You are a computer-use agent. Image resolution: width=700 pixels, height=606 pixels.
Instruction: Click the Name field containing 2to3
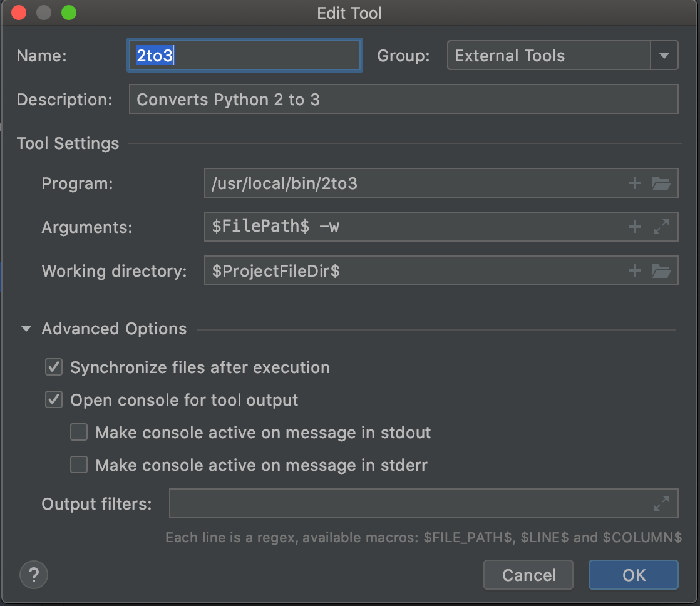coord(244,56)
